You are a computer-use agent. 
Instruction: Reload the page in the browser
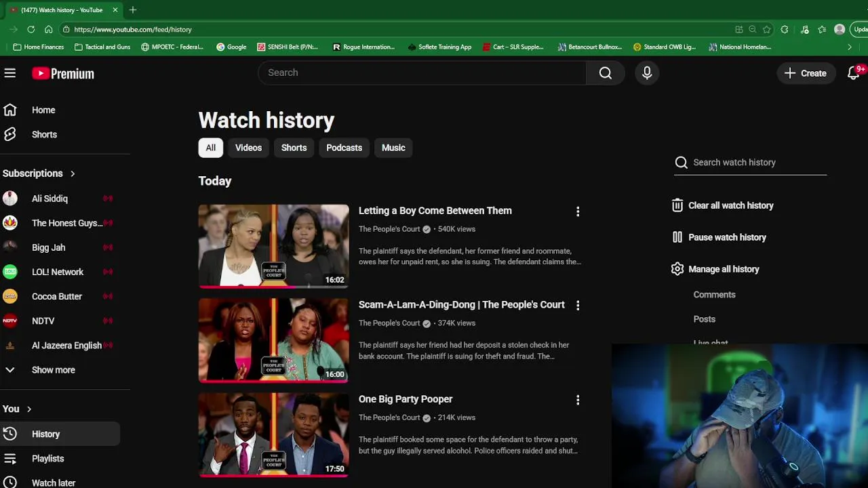[31, 29]
